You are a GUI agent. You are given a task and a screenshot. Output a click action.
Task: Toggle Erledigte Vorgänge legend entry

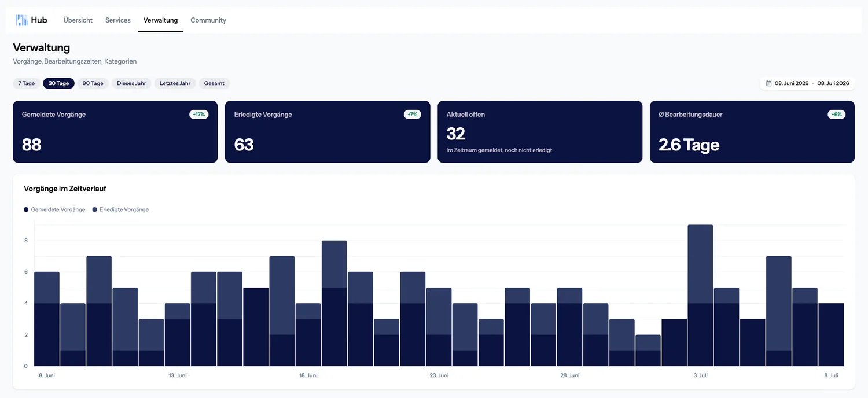point(120,209)
